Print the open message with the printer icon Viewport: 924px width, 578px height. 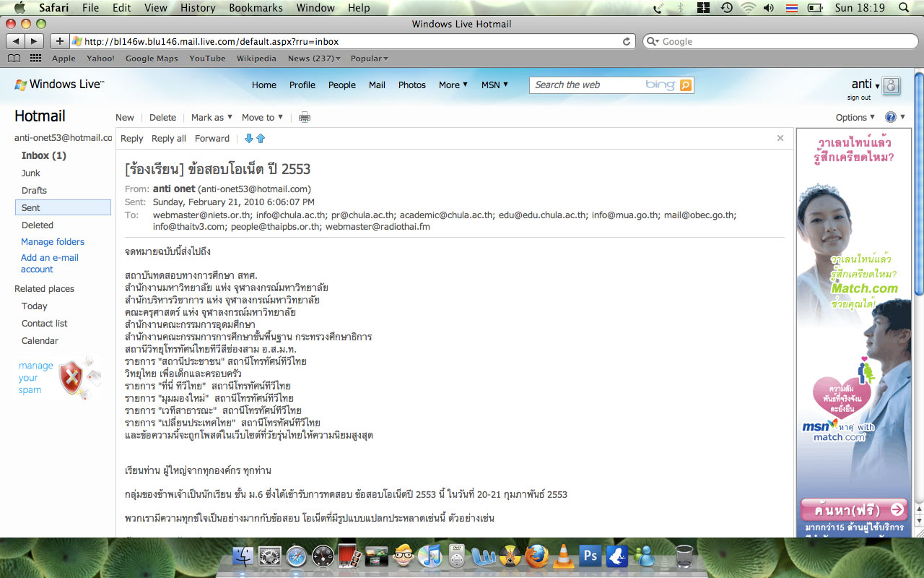point(305,117)
